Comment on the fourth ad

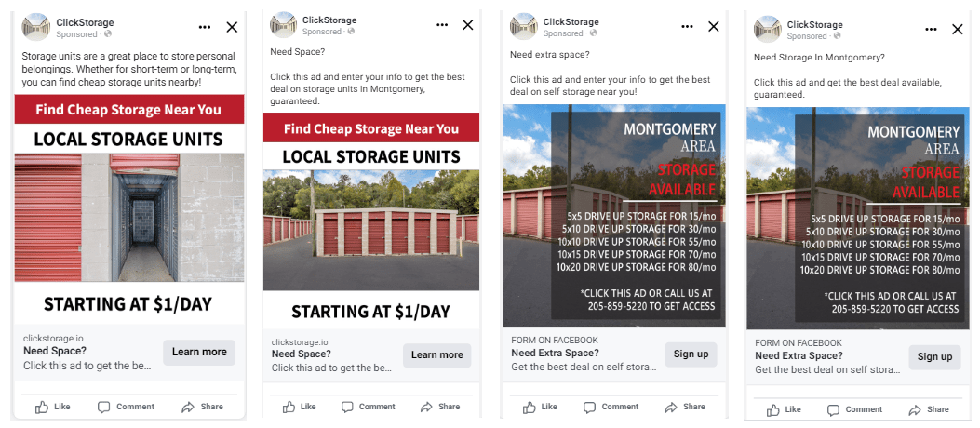855,410
